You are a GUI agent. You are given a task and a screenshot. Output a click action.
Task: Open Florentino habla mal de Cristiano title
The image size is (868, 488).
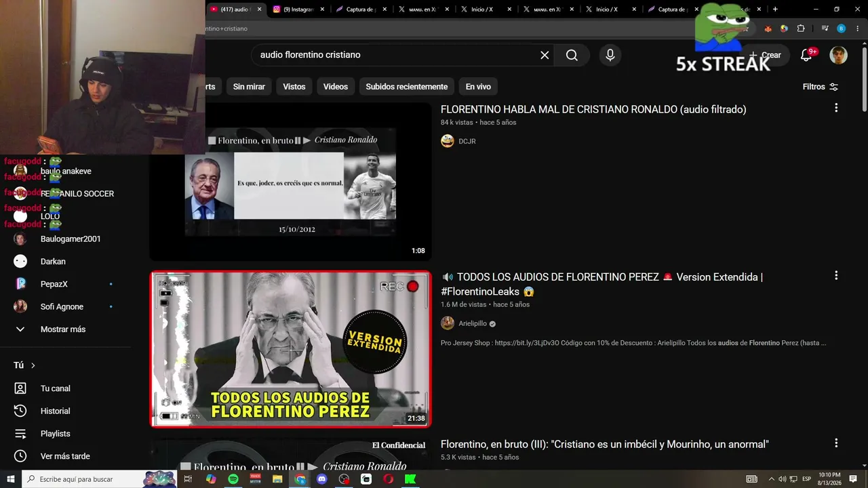tap(593, 109)
